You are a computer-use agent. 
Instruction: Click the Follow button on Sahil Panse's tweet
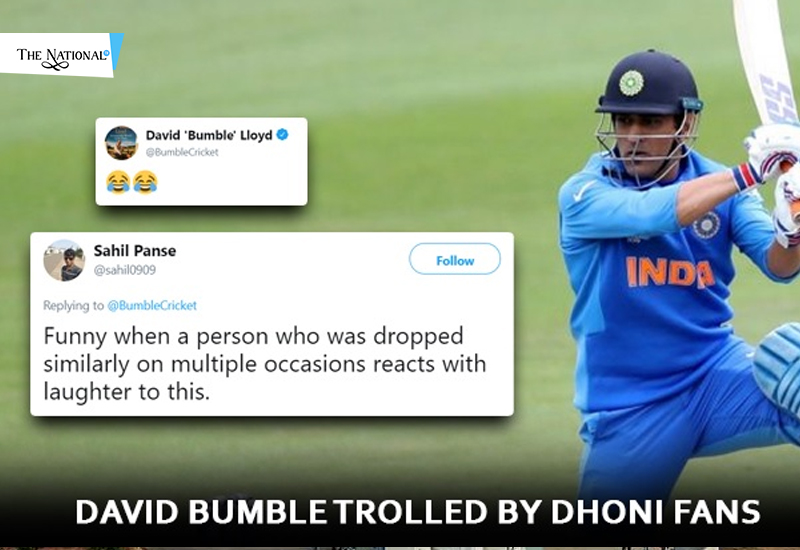(x=455, y=259)
